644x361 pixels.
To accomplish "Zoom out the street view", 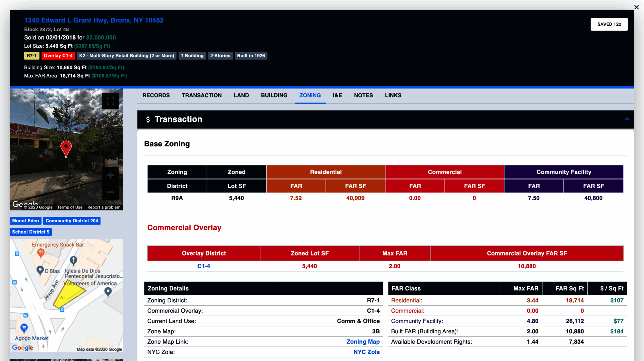I will [110, 192].
